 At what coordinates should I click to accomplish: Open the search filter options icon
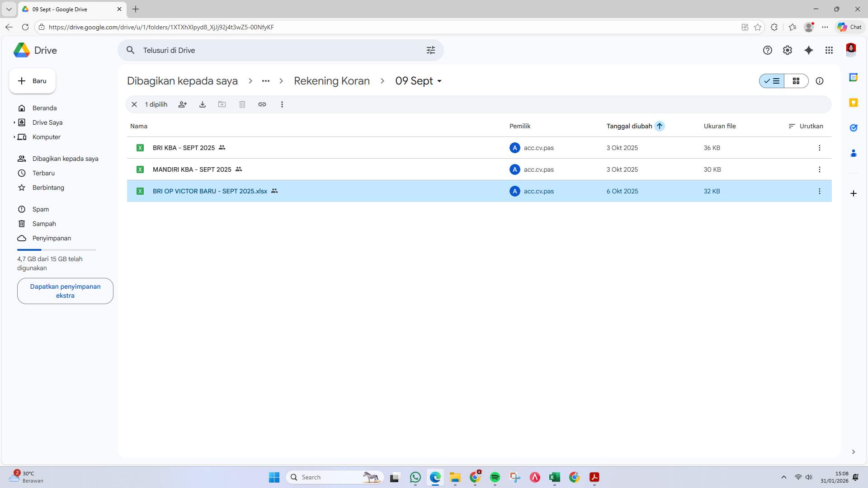tap(431, 50)
